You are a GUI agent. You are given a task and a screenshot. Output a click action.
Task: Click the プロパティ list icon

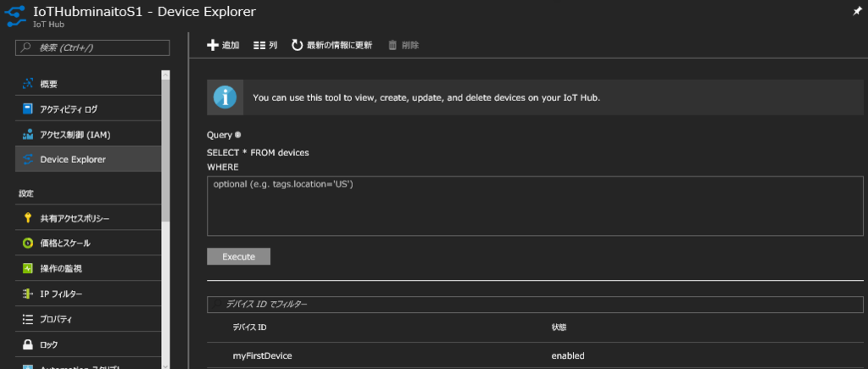[x=28, y=319]
